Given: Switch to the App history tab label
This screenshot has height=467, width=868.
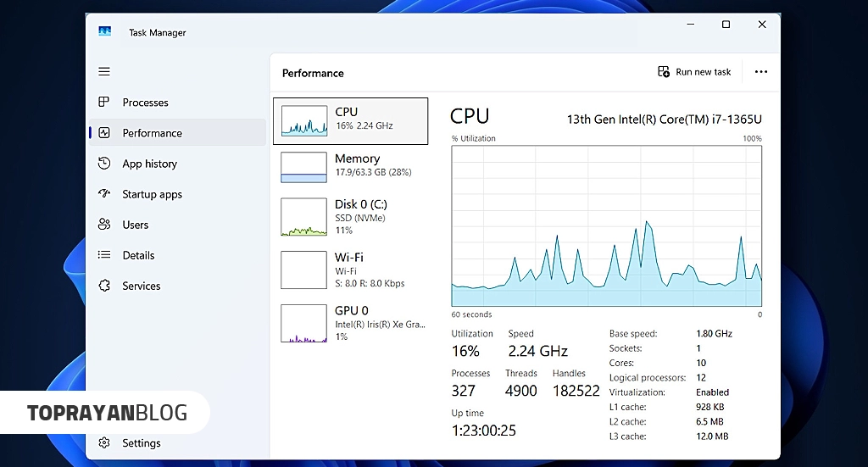Looking at the screenshot, I should [149, 164].
